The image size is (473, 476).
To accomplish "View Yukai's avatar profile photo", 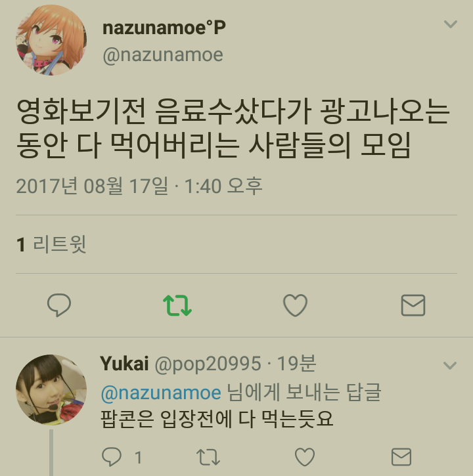I will tap(51, 390).
